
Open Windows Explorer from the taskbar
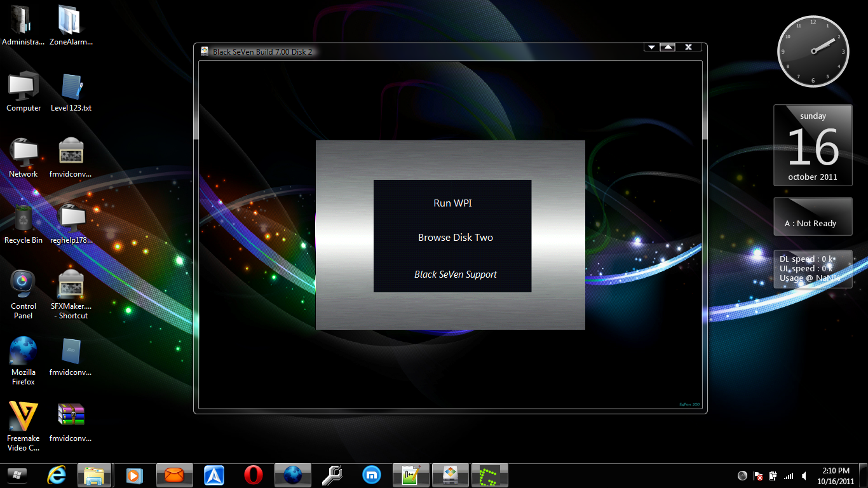pos(95,475)
